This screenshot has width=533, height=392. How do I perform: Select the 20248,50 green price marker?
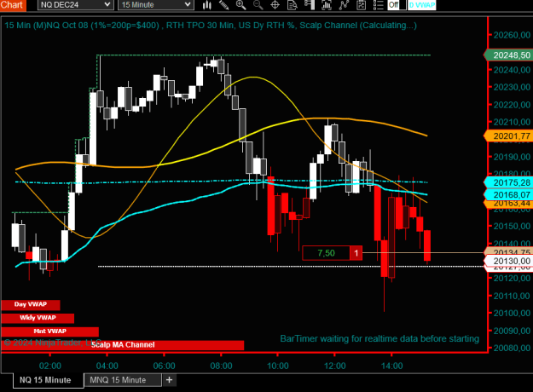(x=508, y=55)
